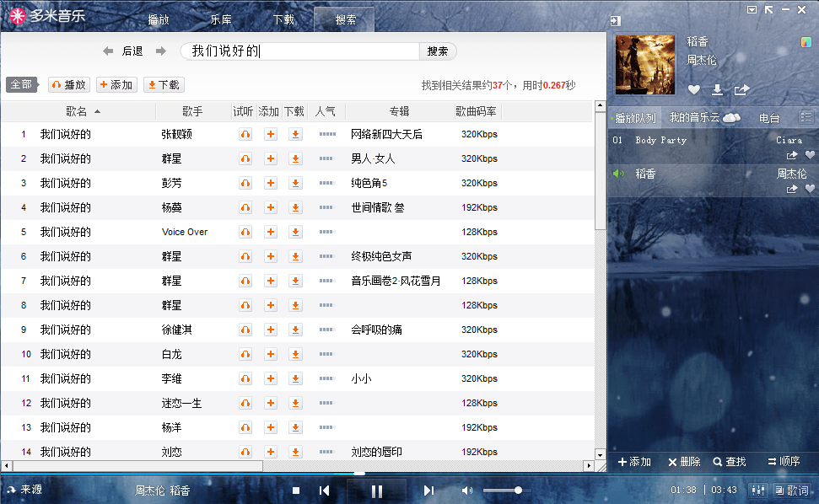Expand the 来源 source panel
The height and width of the screenshot is (504, 819).
click(x=25, y=489)
